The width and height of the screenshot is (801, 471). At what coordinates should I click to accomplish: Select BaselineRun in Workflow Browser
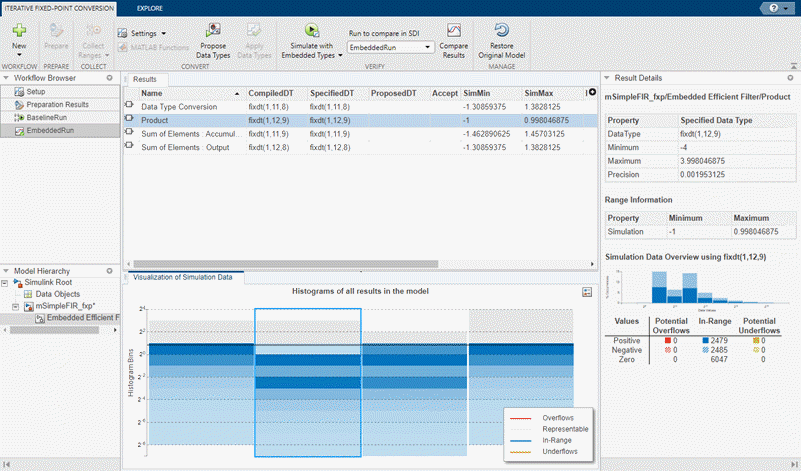pyautogui.click(x=46, y=117)
